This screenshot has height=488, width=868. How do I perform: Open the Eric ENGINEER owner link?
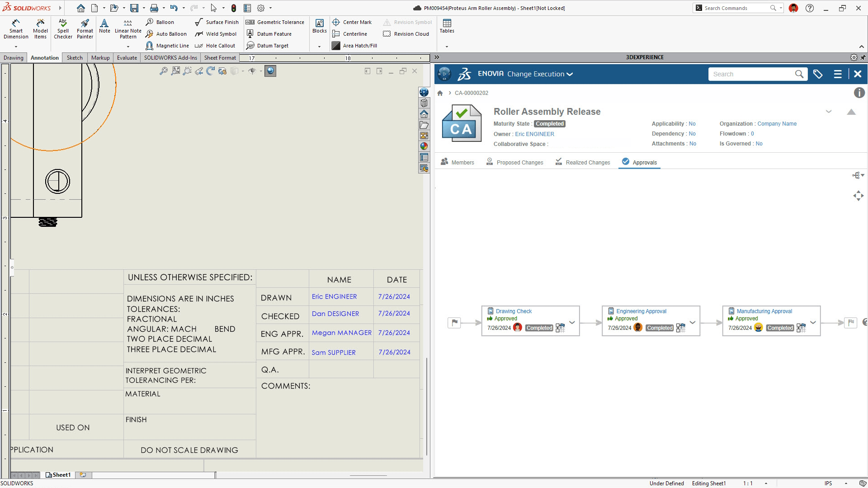[x=534, y=134]
